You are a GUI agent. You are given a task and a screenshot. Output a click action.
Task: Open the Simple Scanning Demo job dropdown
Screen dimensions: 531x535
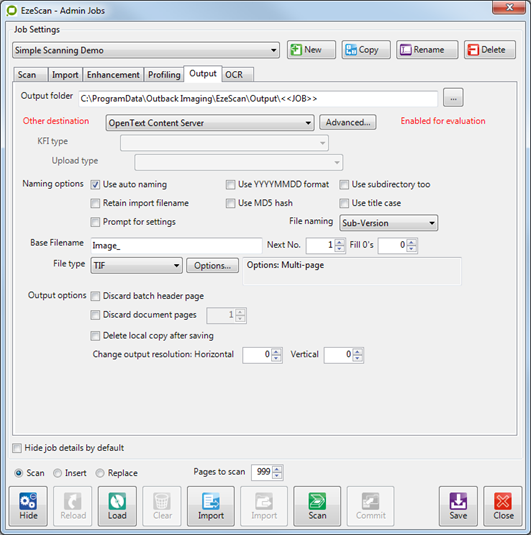click(x=146, y=50)
